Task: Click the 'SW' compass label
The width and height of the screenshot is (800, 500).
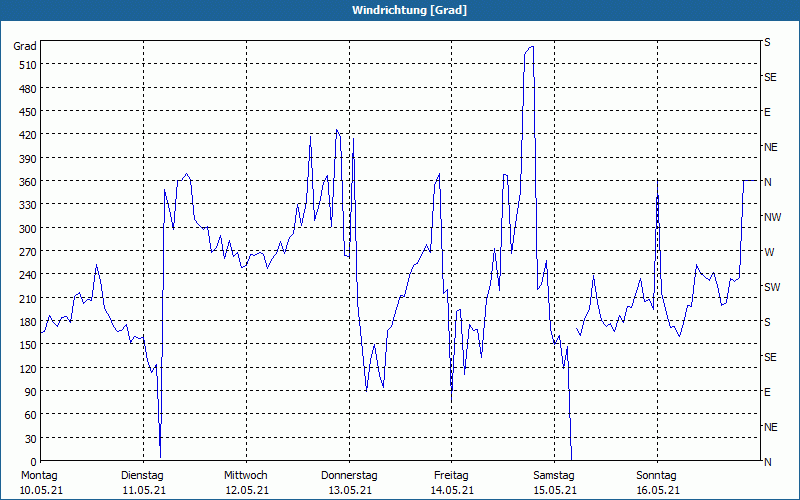Action: (772, 287)
